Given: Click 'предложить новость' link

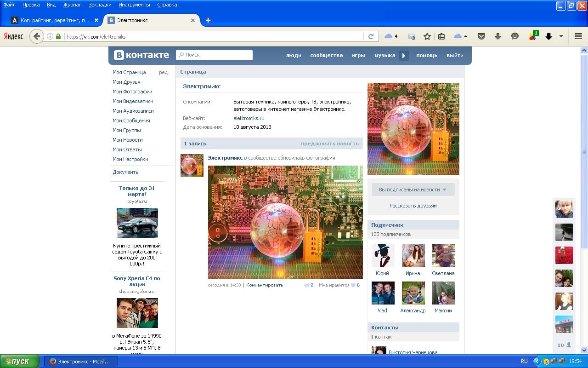Looking at the screenshot, I should pyautogui.click(x=330, y=144).
